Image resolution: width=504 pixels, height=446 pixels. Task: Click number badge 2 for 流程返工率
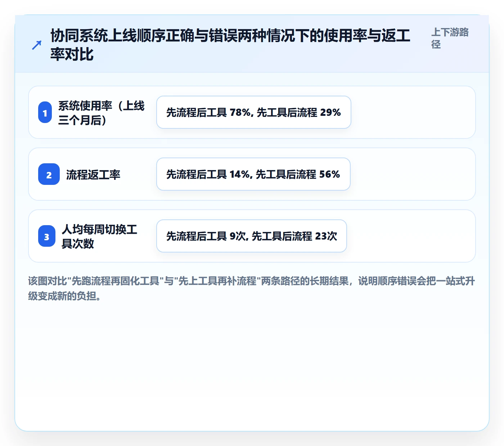(x=49, y=174)
